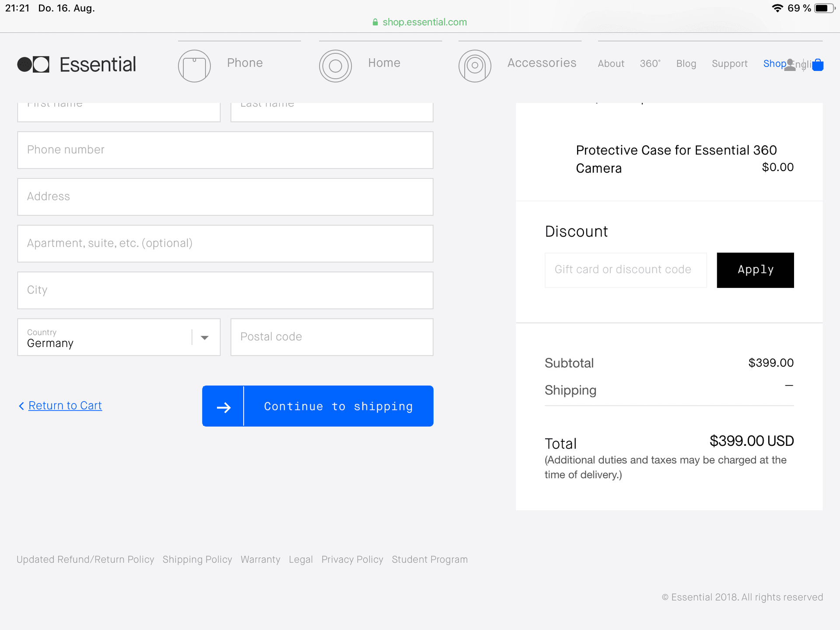Image resolution: width=840 pixels, height=630 pixels.
Task: Tap the Wi-Fi status icon
Action: pos(777,8)
